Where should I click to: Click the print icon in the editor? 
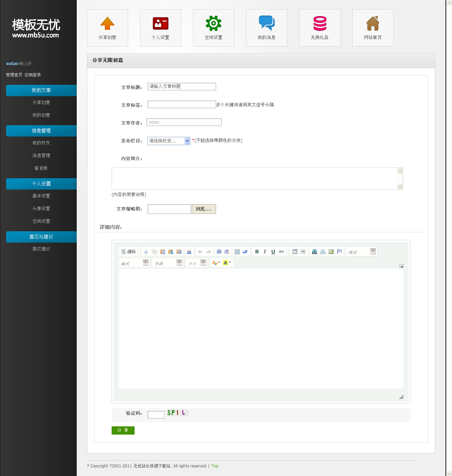tap(189, 252)
